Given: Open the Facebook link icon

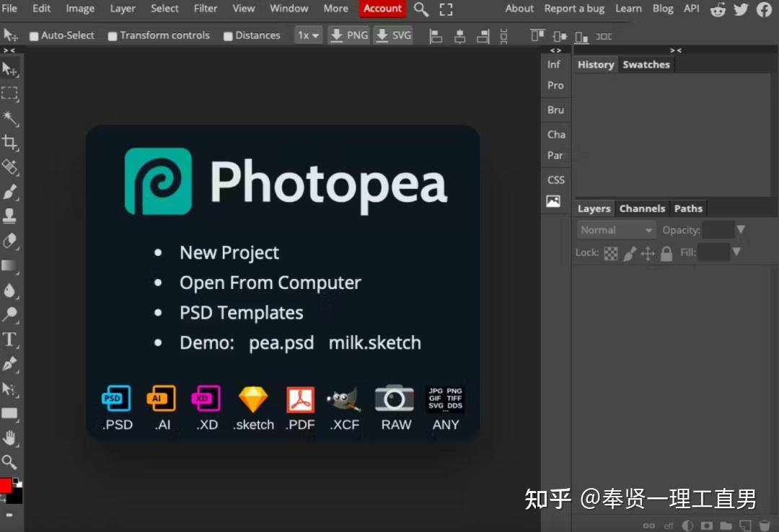Looking at the screenshot, I should (764, 9).
